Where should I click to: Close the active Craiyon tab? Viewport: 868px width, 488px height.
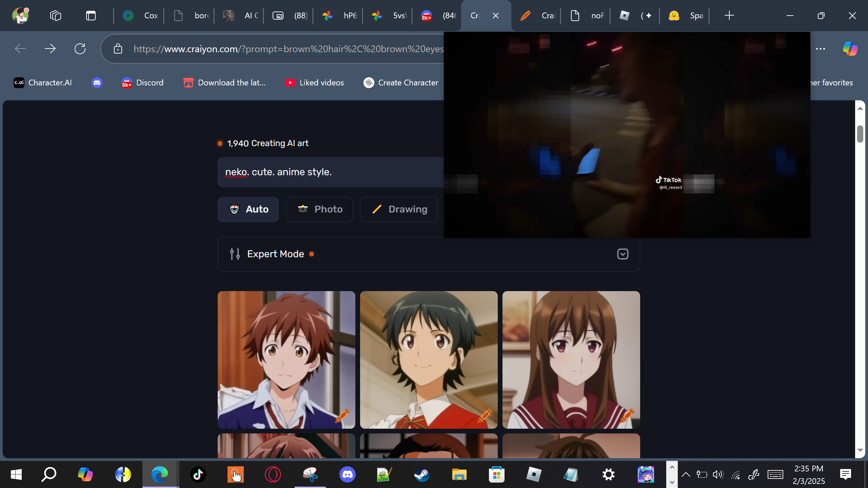[x=496, y=16]
